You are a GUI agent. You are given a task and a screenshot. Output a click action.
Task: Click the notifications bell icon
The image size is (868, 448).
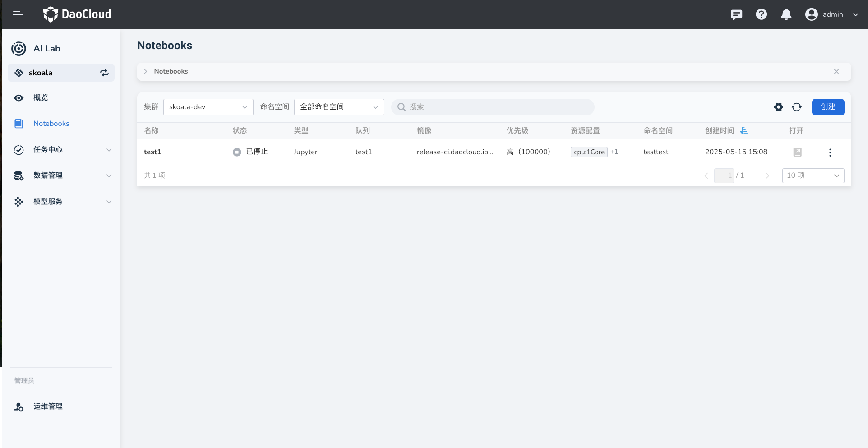(786, 15)
